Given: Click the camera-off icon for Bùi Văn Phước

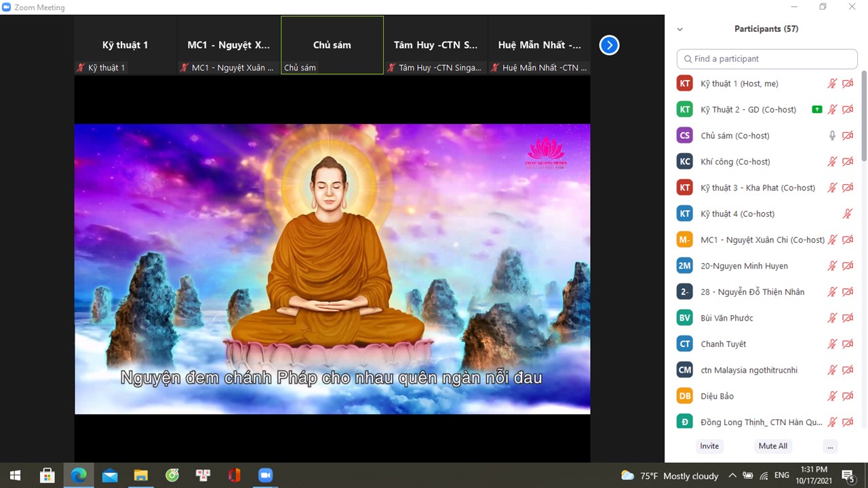Looking at the screenshot, I should 848,318.
